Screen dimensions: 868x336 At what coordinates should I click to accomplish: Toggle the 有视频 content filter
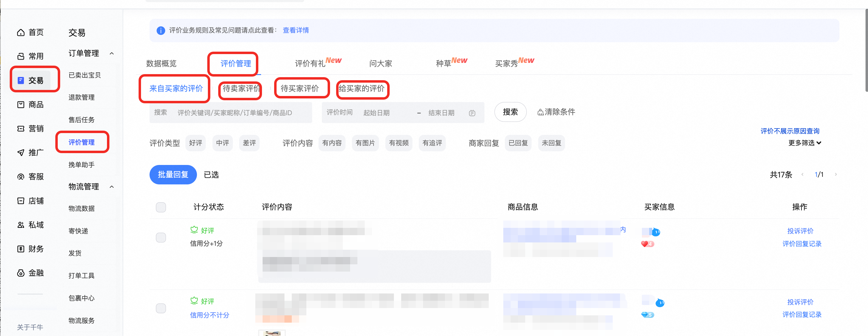click(x=399, y=143)
